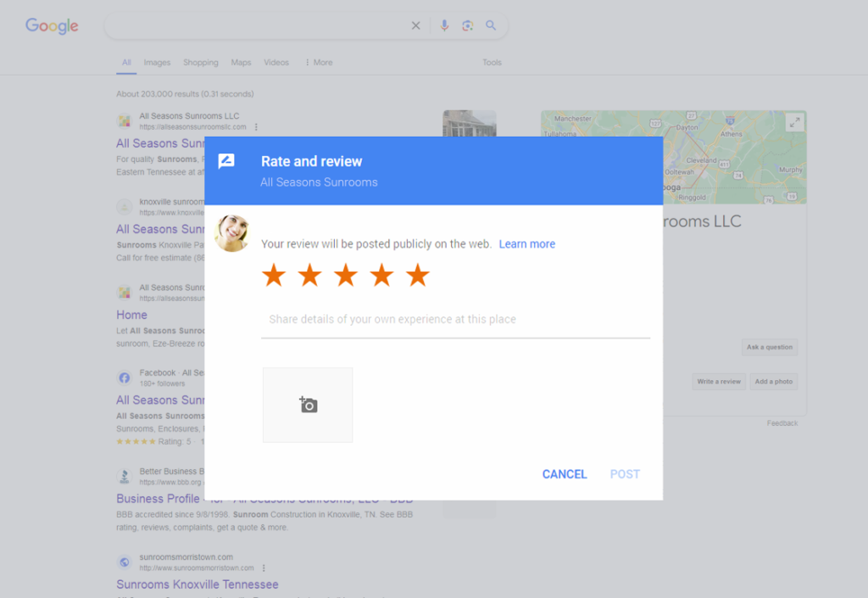This screenshot has height=598, width=868.
Task: Click the Google search input box
Action: coord(258,25)
